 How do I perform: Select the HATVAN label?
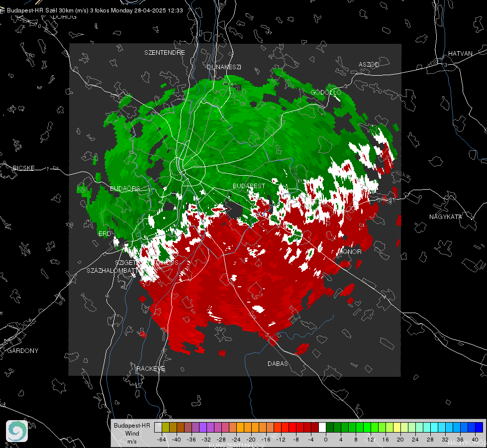click(x=460, y=53)
